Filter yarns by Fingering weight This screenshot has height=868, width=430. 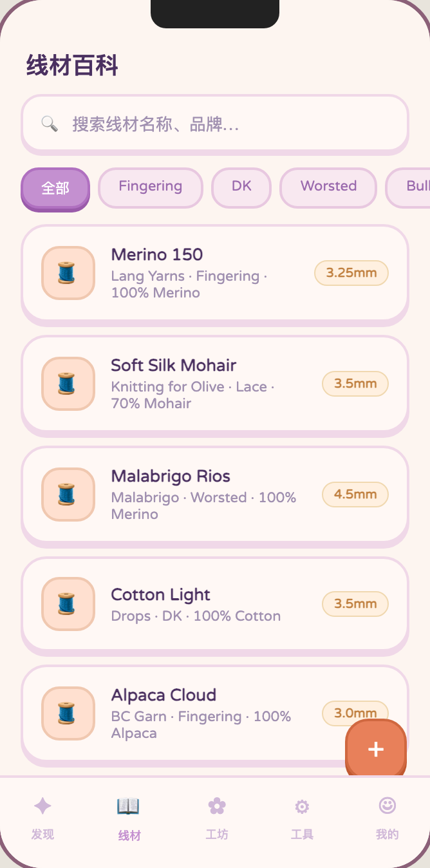coord(150,187)
